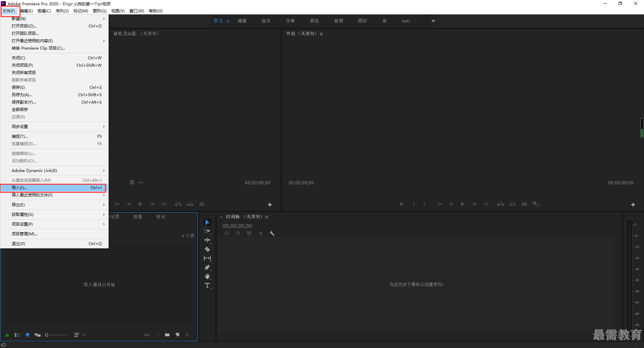Adjust Project panel thumbnail zoom slider
The width and height of the screenshot is (644, 348).
click(x=56, y=335)
